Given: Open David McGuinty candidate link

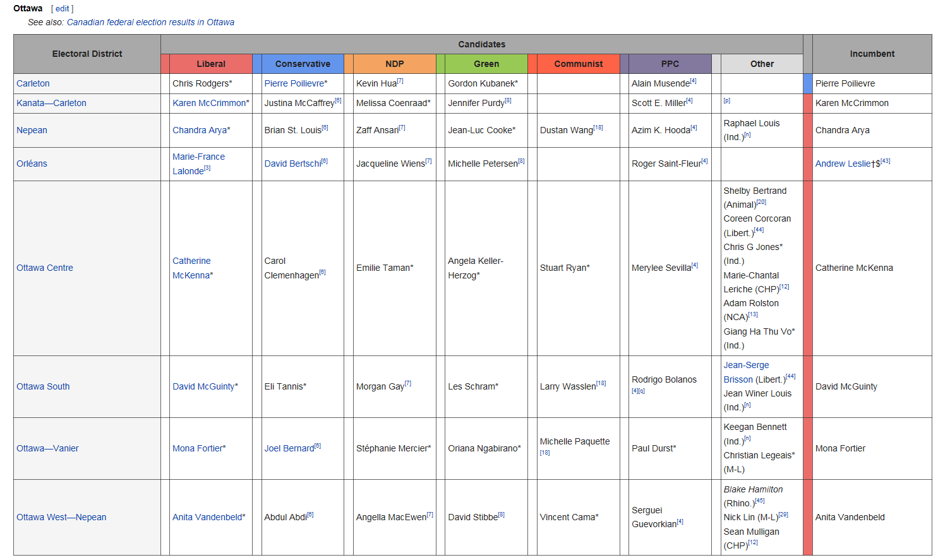Looking at the screenshot, I should 203,386.
